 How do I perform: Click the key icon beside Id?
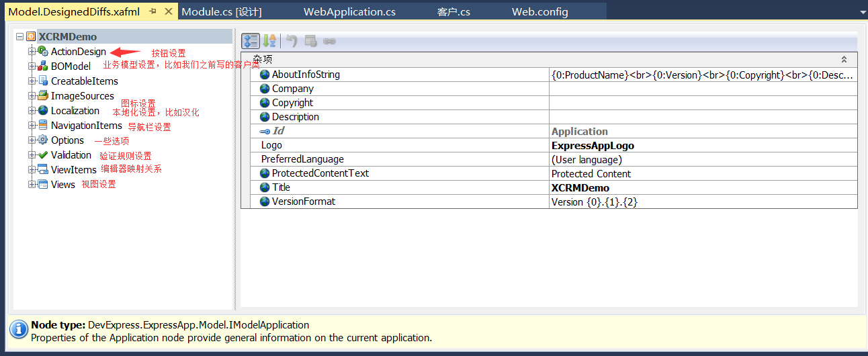[x=265, y=131]
